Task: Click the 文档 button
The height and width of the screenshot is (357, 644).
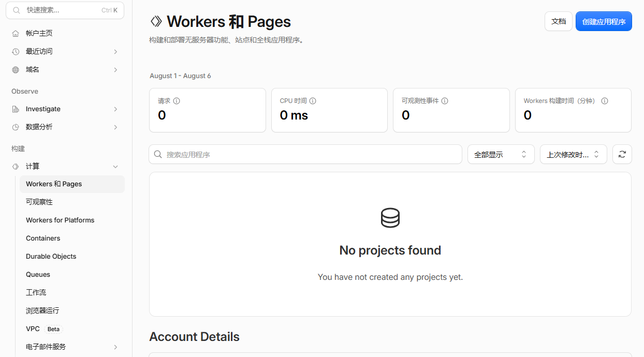Action: click(559, 21)
